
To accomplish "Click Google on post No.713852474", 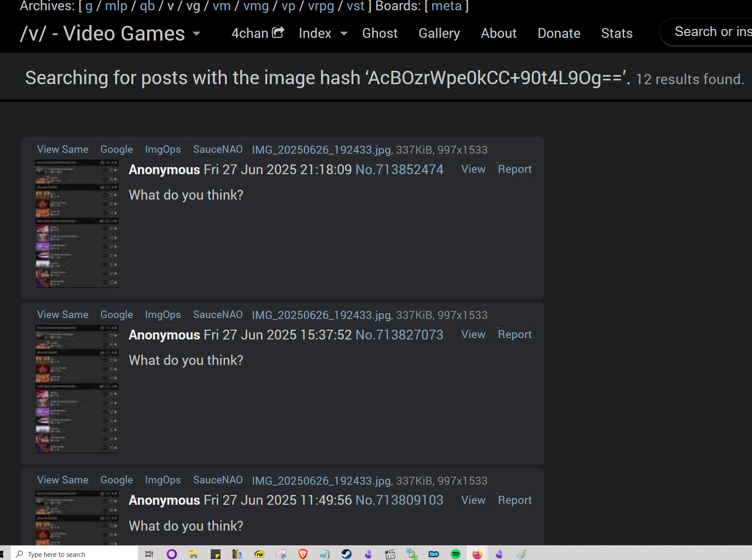I will pyautogui.click(x=117, y=149).
